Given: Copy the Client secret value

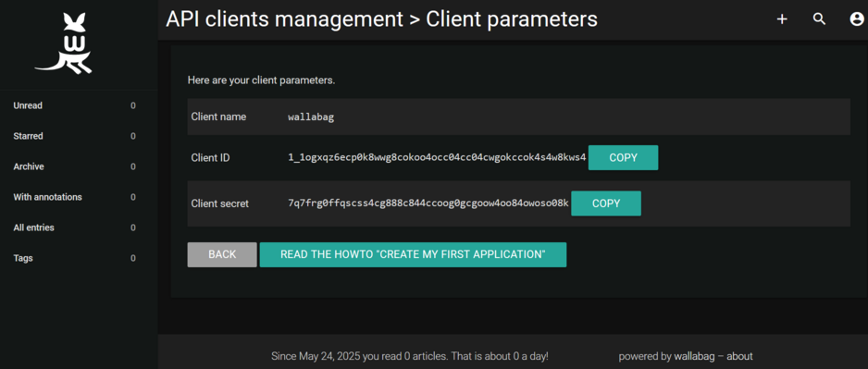Looking at the screenshot, I should click(x=606, y=203).
